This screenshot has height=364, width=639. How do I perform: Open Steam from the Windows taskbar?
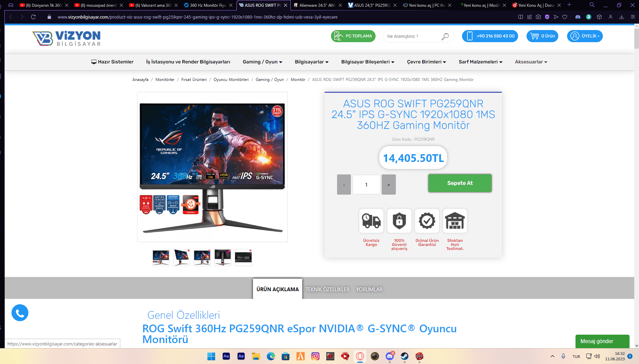click(404, 356)
